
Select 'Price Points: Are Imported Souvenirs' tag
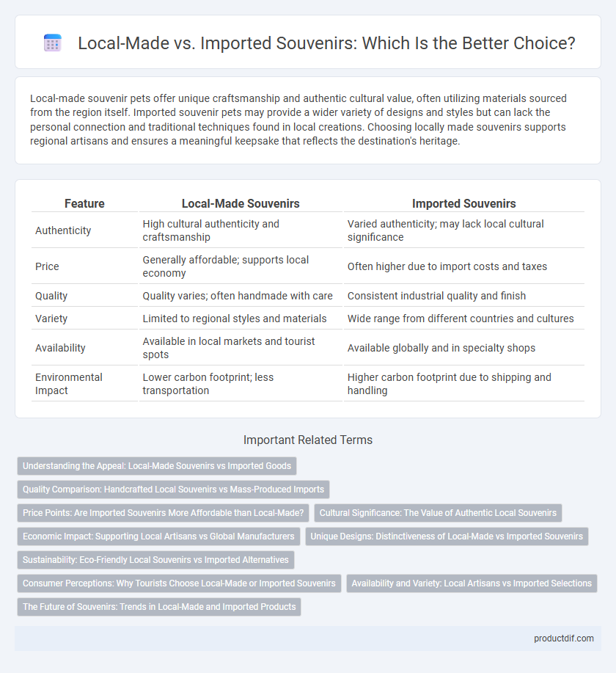click(x=163, y=513)
